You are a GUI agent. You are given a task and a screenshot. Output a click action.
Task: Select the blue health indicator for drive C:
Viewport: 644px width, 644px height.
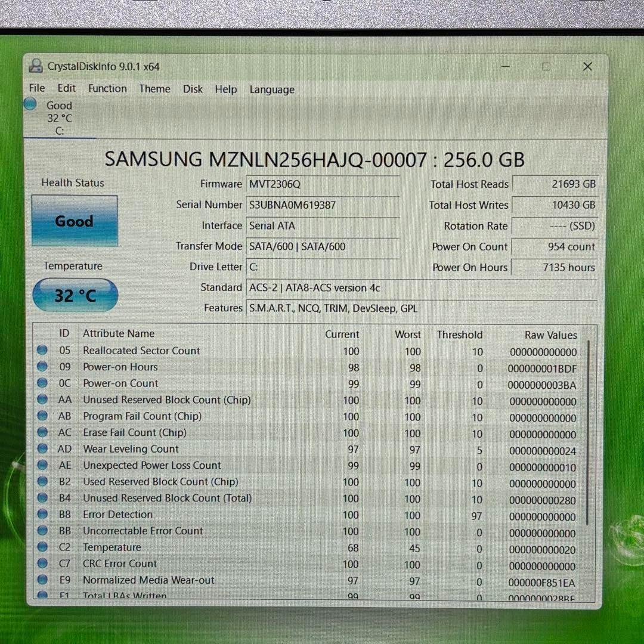pos(29,103)
